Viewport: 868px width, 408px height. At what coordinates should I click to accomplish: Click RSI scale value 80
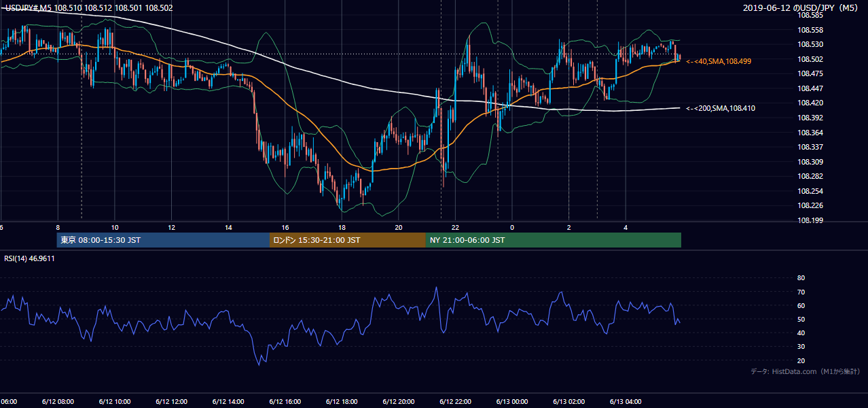coord(801,278)
